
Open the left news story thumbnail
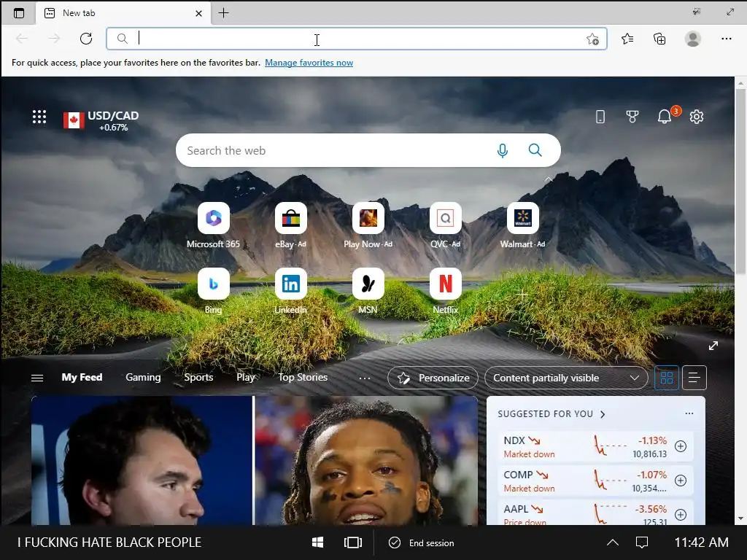142,461
